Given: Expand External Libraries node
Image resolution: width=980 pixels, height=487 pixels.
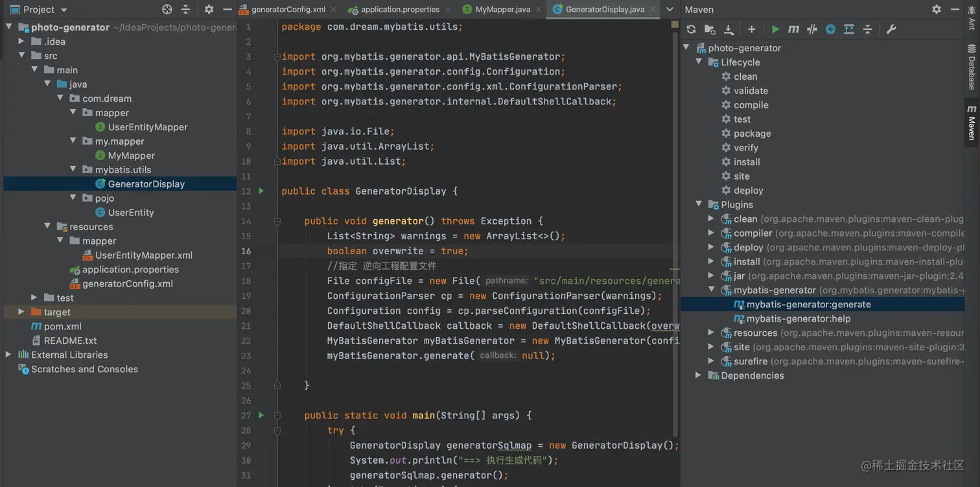Looking at the screenshot, I should (8, 355).
